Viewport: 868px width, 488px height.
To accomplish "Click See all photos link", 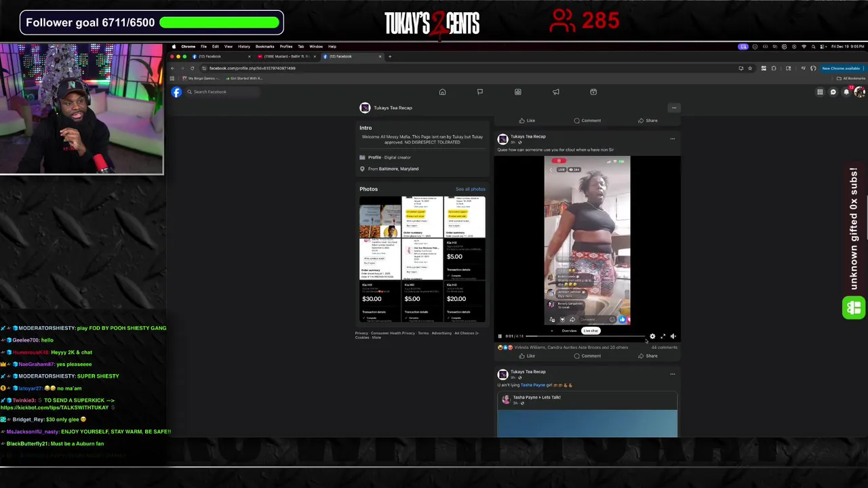I will [x=470, y=189].
